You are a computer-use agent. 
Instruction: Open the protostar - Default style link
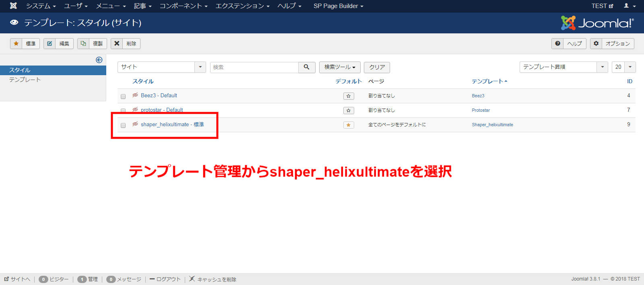click(x=162, y=110)
